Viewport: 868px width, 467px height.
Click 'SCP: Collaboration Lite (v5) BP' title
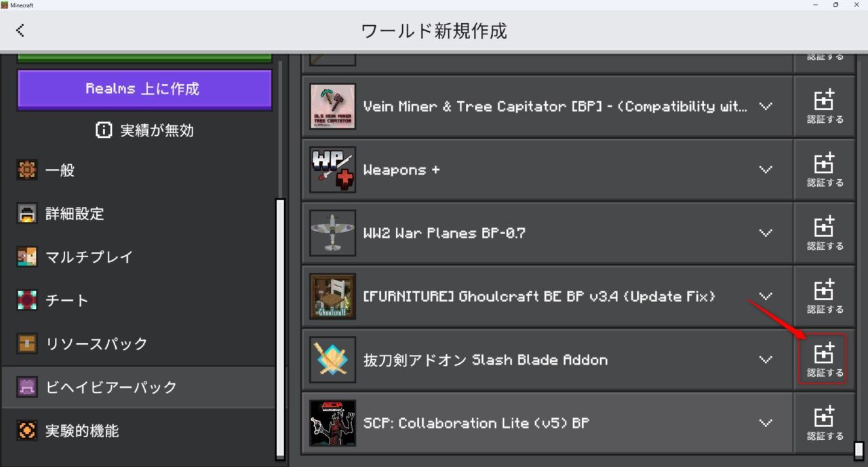point(476,423)
